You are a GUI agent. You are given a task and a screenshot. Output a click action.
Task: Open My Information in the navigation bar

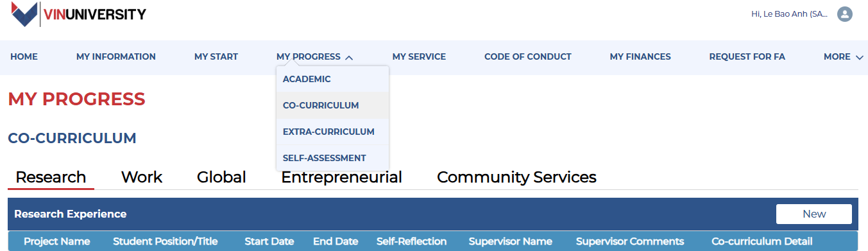[116, 56]
